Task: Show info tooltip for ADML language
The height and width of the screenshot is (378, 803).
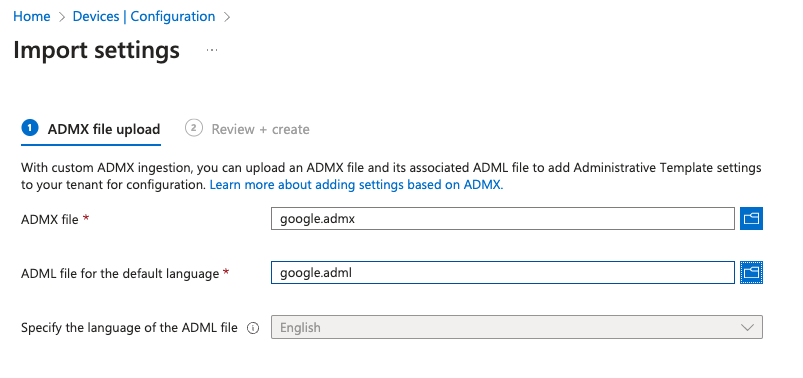Action: pyautogui.click(x=253, y=328)
